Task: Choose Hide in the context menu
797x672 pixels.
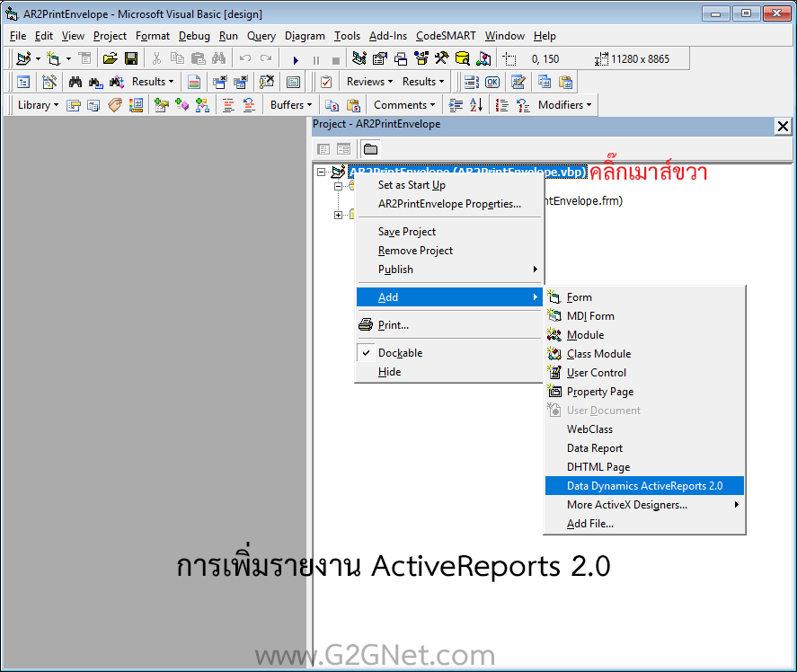Action: [450, 372]
